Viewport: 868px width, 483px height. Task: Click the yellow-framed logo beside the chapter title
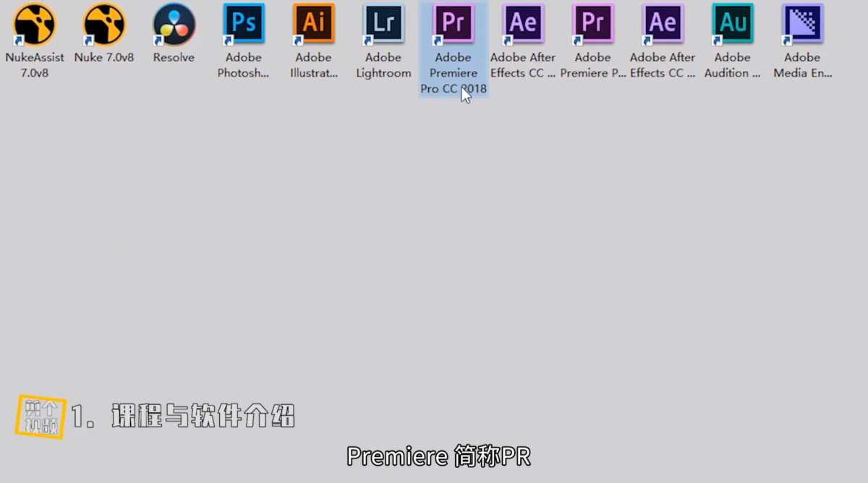(41, 416)
